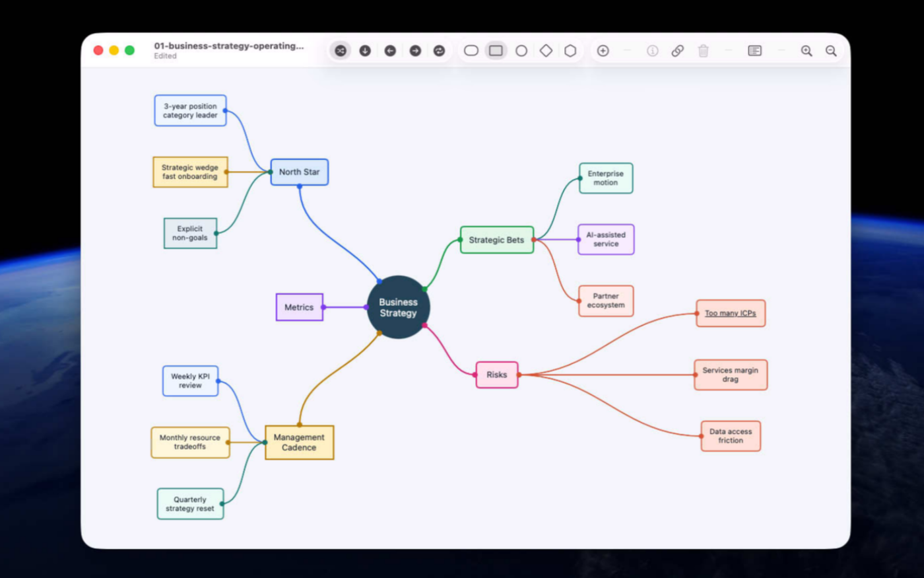The image size is (924, 578).
Task: Open the Too many ICPs link node
Action: [731, 314]
